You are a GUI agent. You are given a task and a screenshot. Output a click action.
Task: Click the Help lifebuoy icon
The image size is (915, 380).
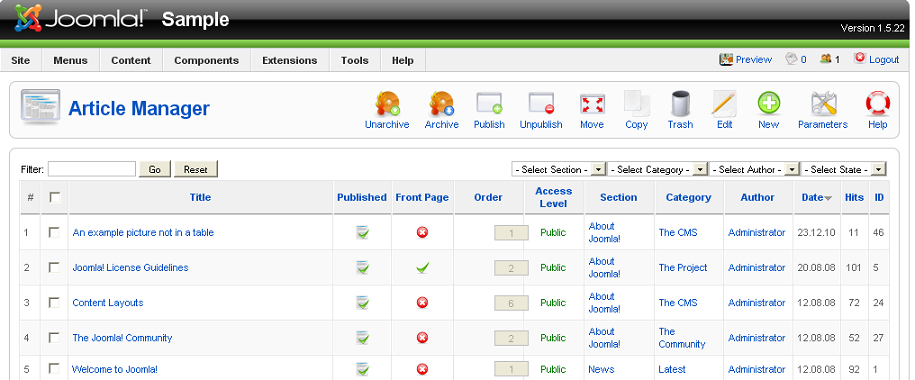[878, 104]
